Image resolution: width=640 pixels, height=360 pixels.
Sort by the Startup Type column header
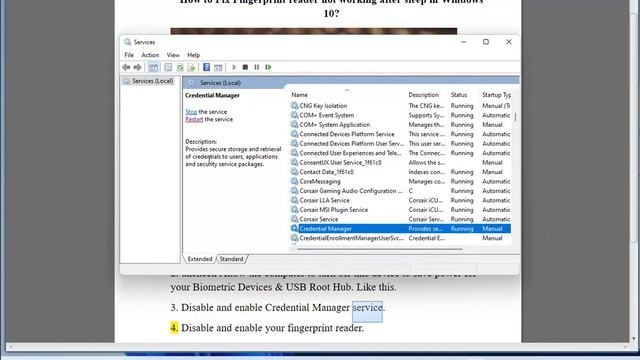[496, 95]
